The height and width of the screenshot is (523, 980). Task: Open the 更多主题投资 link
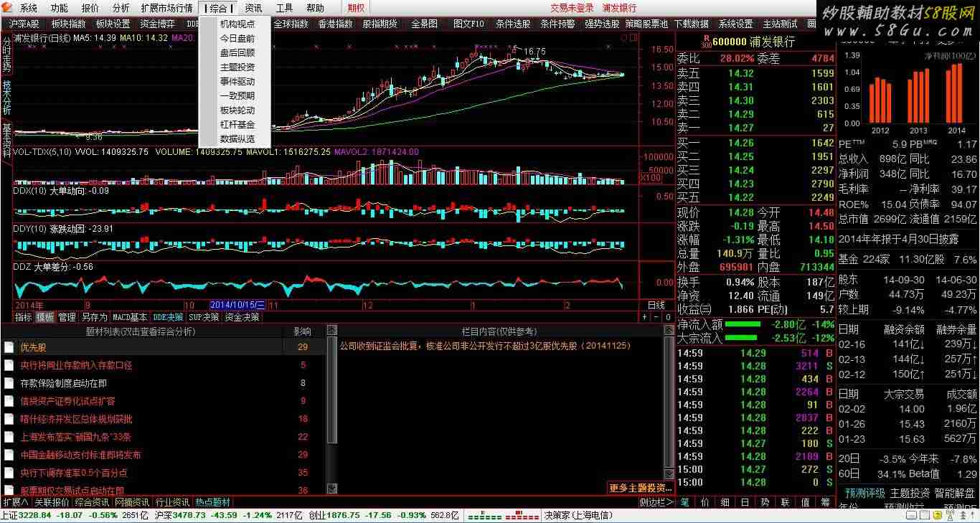(641, 488)
